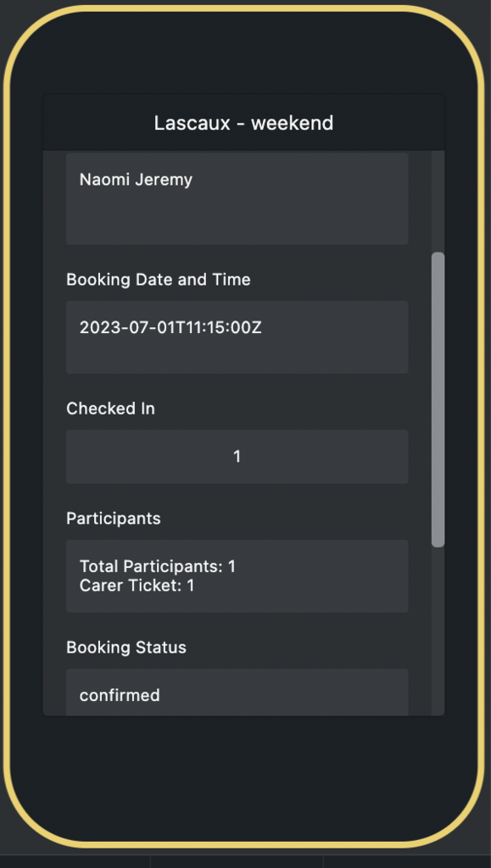This screenshot has width=491, height=868.
Task: Click the word Lascaux in the title
Action: (x=192, y=123)
